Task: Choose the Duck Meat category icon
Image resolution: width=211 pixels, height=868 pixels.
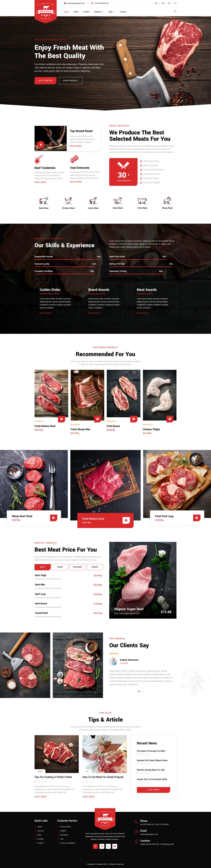Action: [118, 200]
